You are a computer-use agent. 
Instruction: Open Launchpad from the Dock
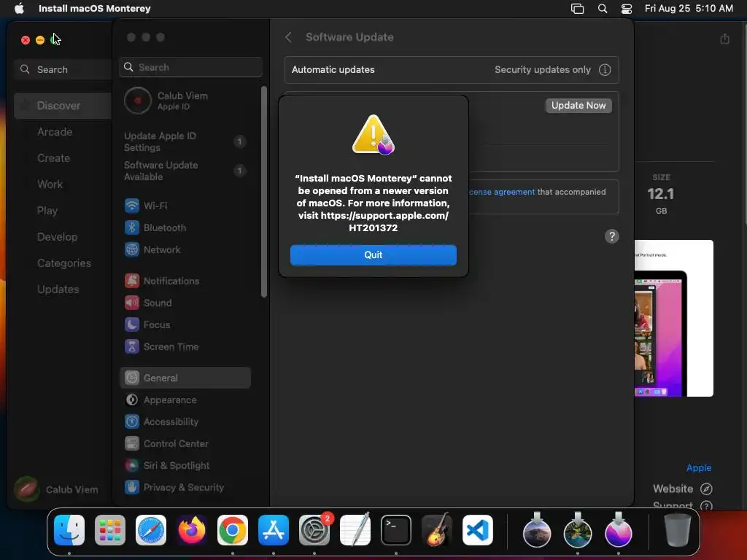click(x=110, y=530)
